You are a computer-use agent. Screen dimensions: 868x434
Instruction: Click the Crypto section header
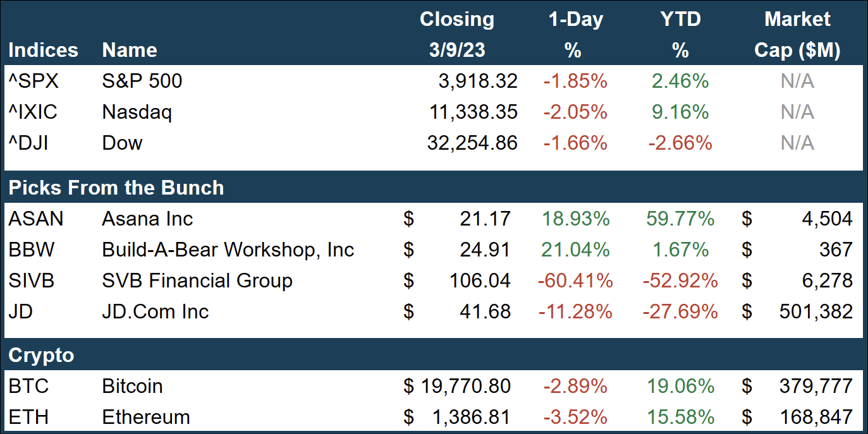41,355
